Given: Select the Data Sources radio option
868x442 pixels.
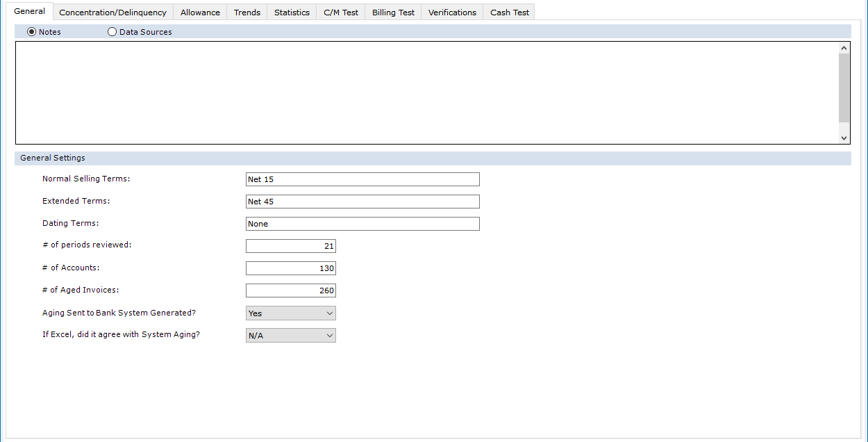Looking at the screenshot, I should (112, 32).
